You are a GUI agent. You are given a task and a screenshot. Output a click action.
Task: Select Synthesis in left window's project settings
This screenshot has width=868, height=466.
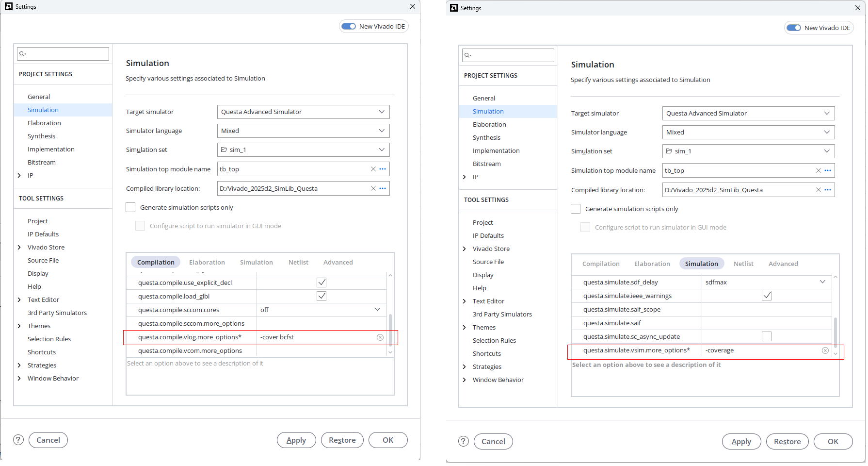coord(41,136)
